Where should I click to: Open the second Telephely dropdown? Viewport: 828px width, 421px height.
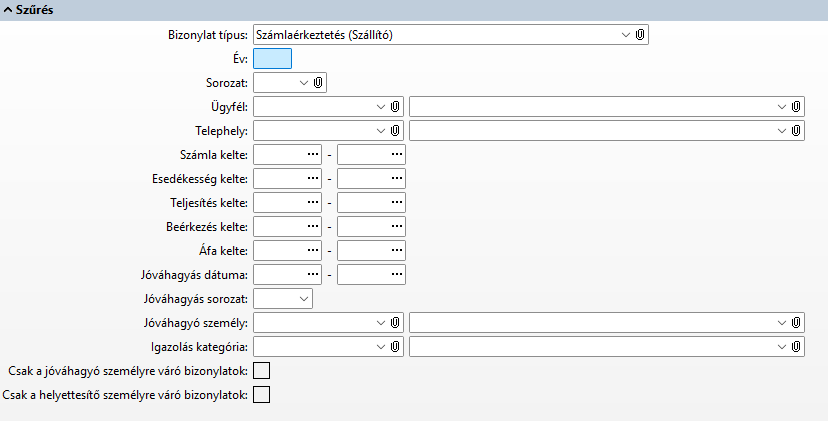(781, 130)
